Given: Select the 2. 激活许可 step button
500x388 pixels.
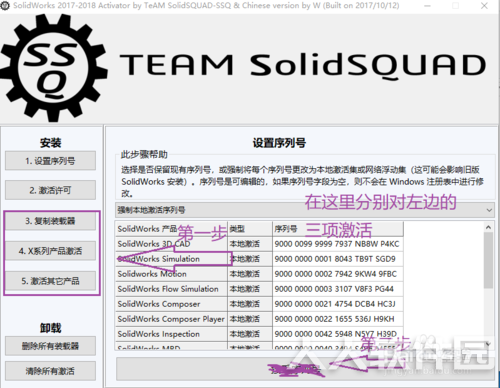Looking at the screenshot, I should pos(50,190).
